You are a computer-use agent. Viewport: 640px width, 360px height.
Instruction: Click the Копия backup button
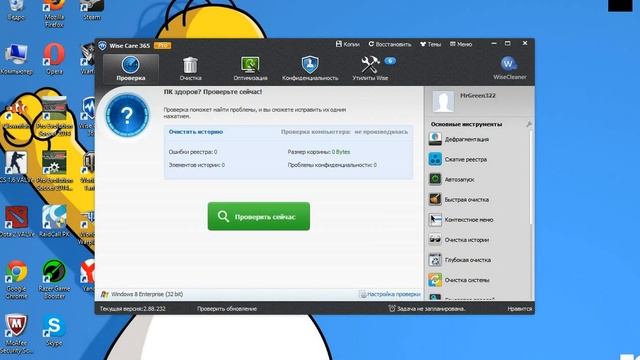[347, 44]
